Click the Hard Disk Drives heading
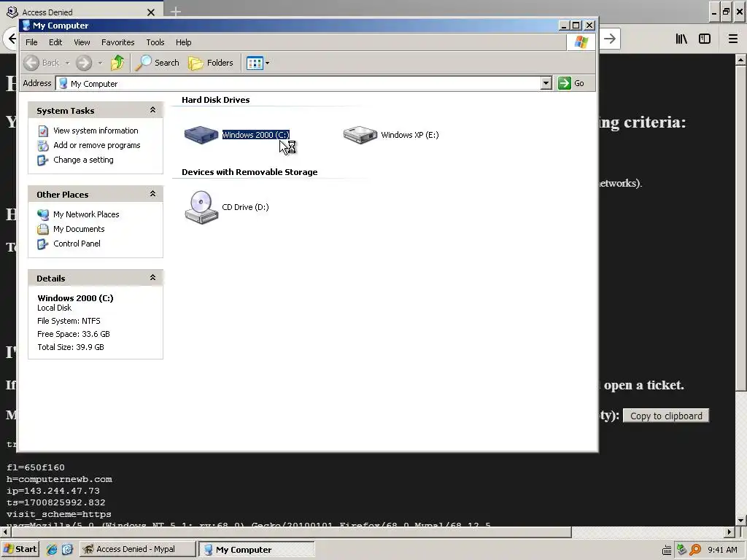 216,100
